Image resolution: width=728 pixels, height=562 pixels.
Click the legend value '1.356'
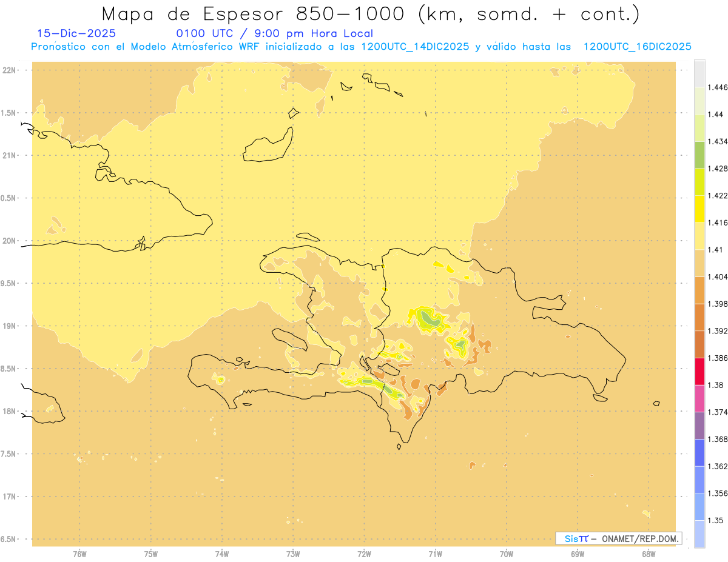pyautogui.click(x=718, y=493)
